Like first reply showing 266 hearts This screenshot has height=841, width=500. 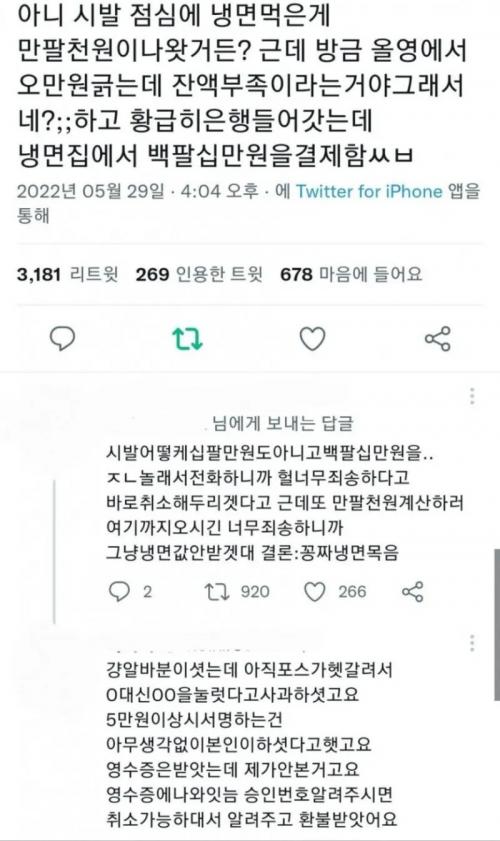335,592
